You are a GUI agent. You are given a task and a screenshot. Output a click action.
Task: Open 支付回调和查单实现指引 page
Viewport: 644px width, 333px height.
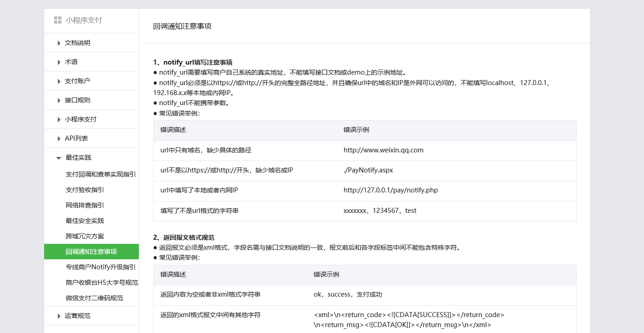(x=100, y=174)
